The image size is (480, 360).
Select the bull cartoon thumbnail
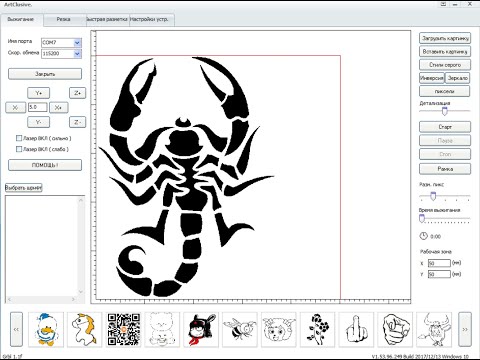click(434, 329)
